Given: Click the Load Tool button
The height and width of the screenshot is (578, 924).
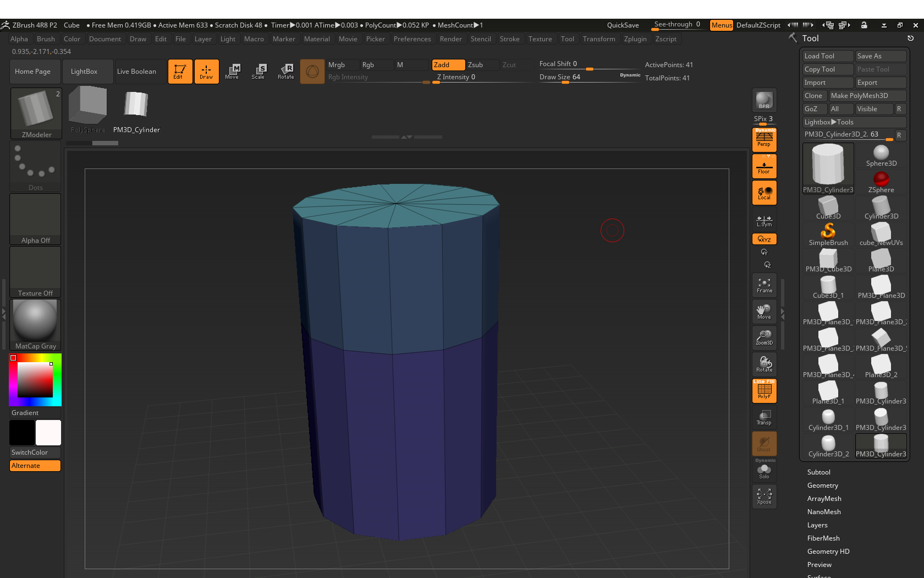Looking at the screenshot, I should 828,56.
